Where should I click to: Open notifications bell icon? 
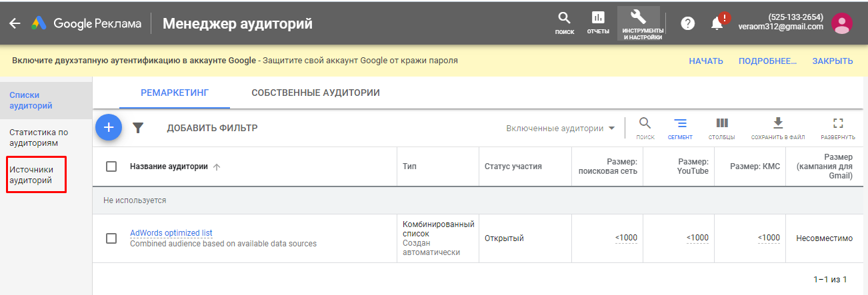tap(717, 23)
